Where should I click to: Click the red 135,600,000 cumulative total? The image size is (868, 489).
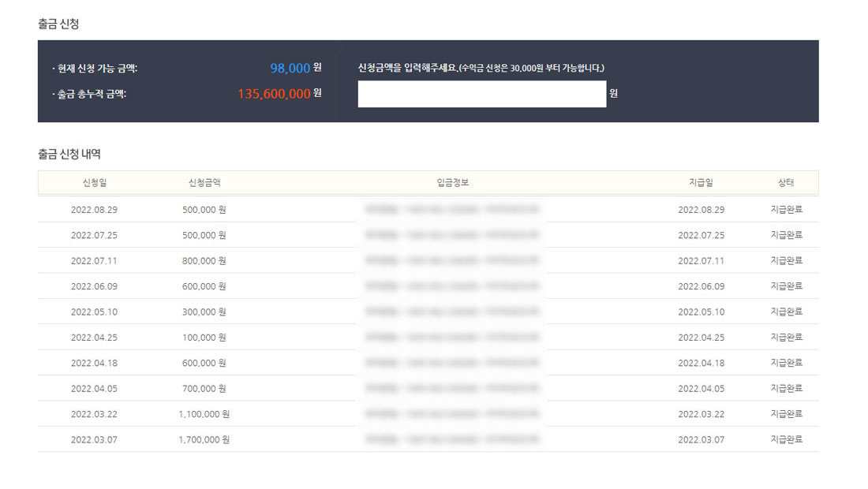tap(274, 94)
